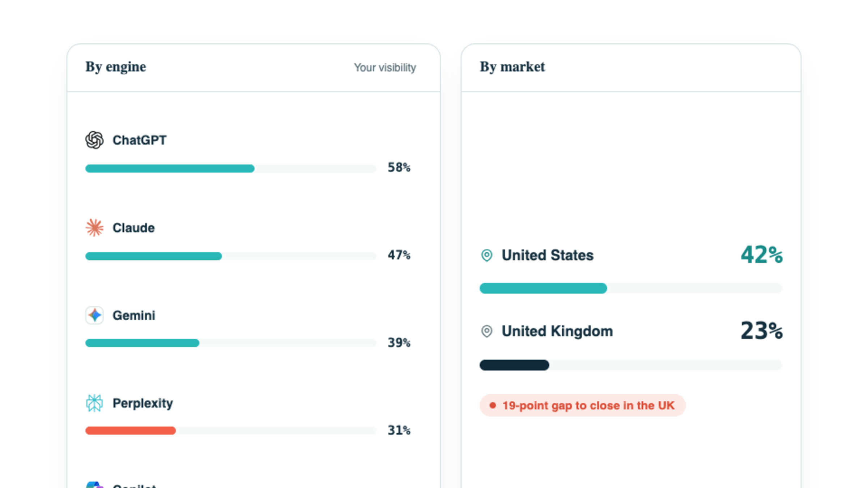
Task: Click the United States 42% value
Action: 762,255
